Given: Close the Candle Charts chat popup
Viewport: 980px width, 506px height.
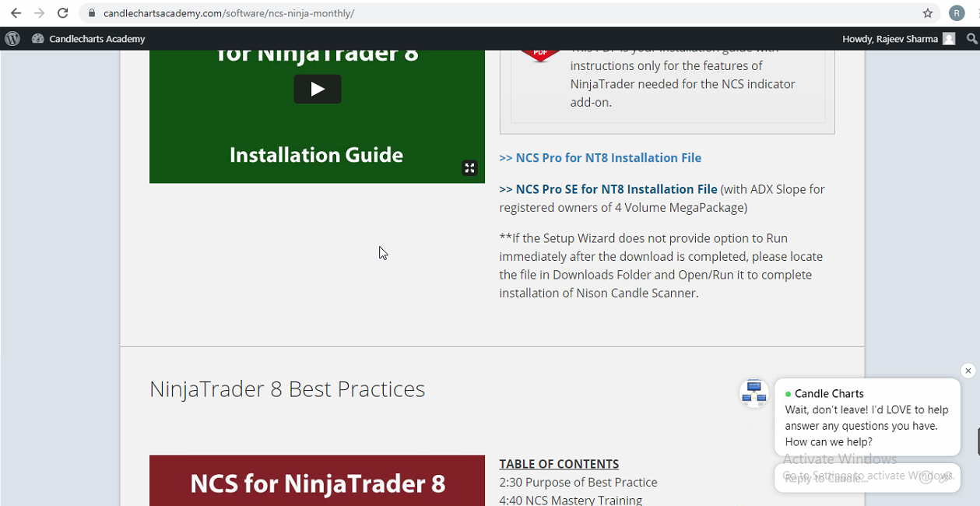Looking at the screenshot, I should [968, 371].
